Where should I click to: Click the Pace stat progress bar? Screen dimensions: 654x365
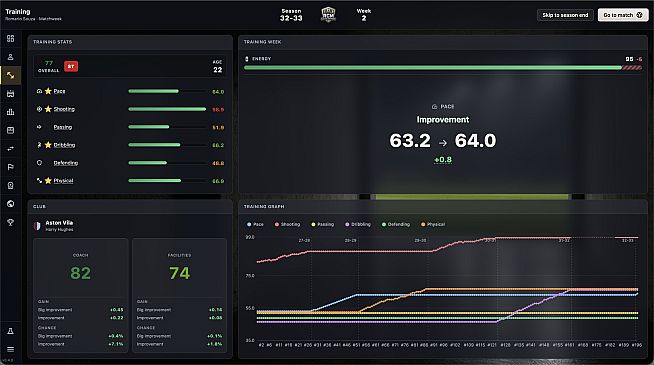coord(167,91)
